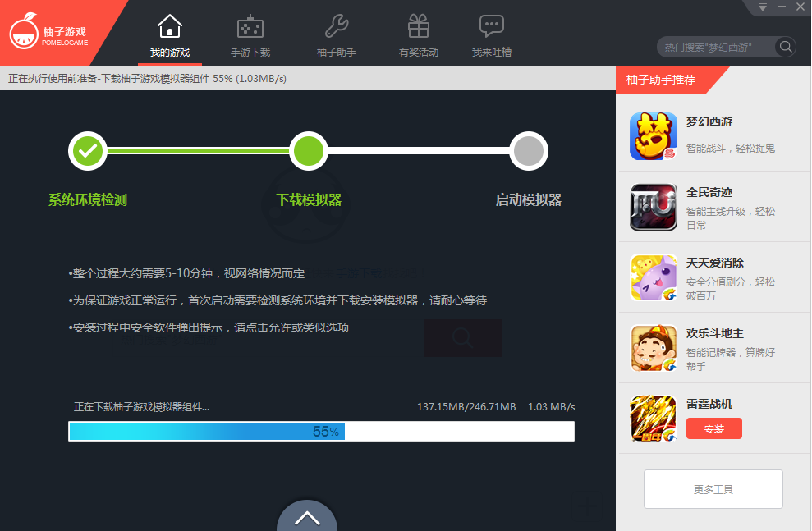Click the 雷霆战机 game icon
812x531 pixels.
(654, 419)
